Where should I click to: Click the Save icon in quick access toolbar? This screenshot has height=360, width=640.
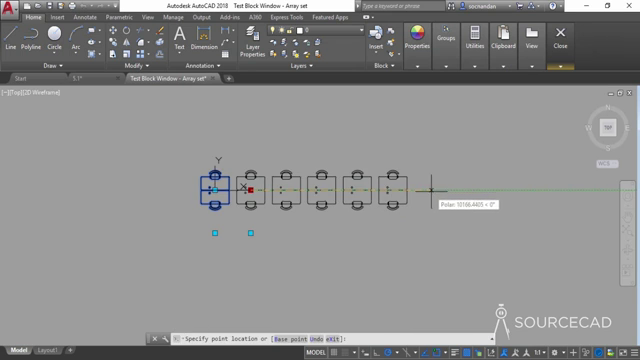[x=49, y=6]
